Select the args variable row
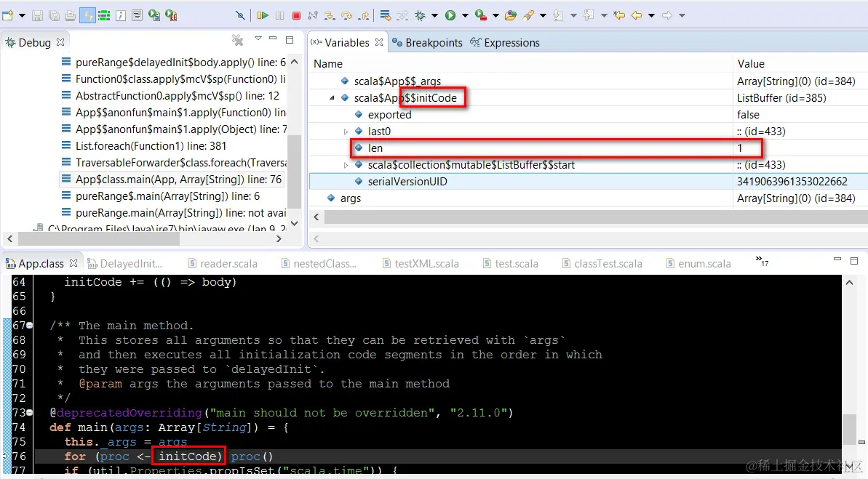Image resolution: width=868 pixels, height=479 pixels. click(x=589, y=198)
